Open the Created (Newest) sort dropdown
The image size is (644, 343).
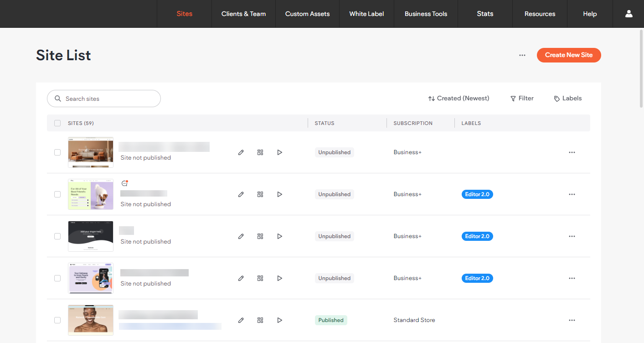coord(459,98)
